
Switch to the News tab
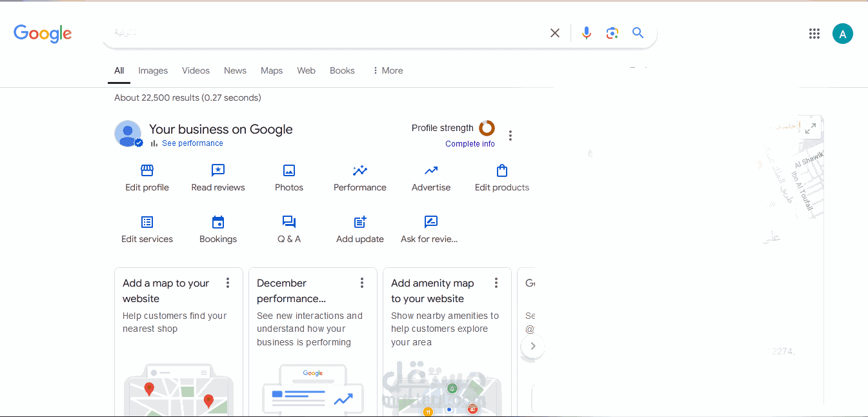pyautogui.click(x=235, y=71)
